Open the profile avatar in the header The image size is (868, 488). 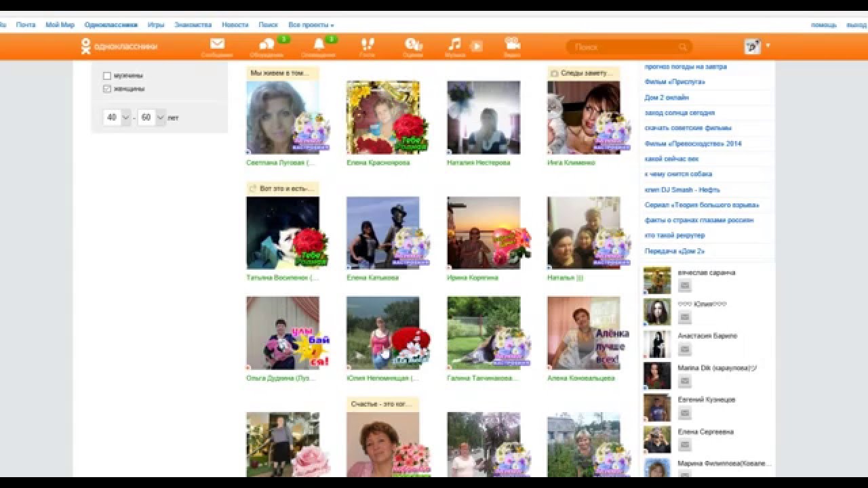pos(753,46)
